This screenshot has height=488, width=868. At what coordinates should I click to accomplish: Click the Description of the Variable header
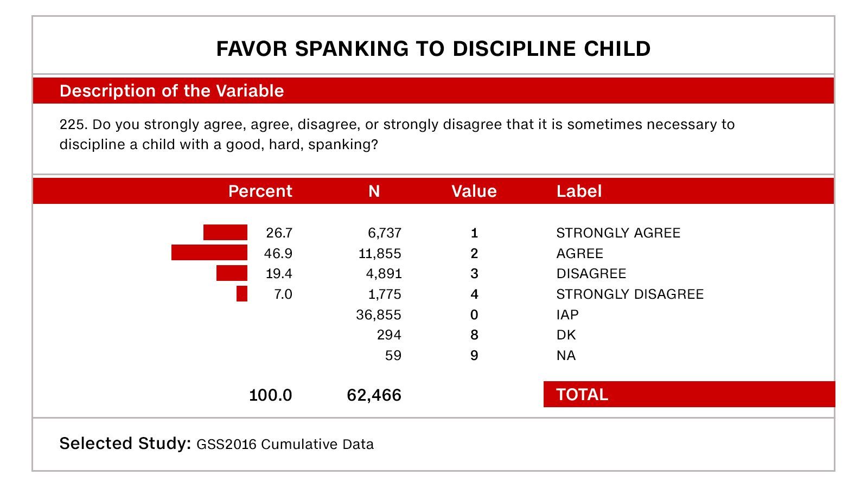[x=171, y=91]
